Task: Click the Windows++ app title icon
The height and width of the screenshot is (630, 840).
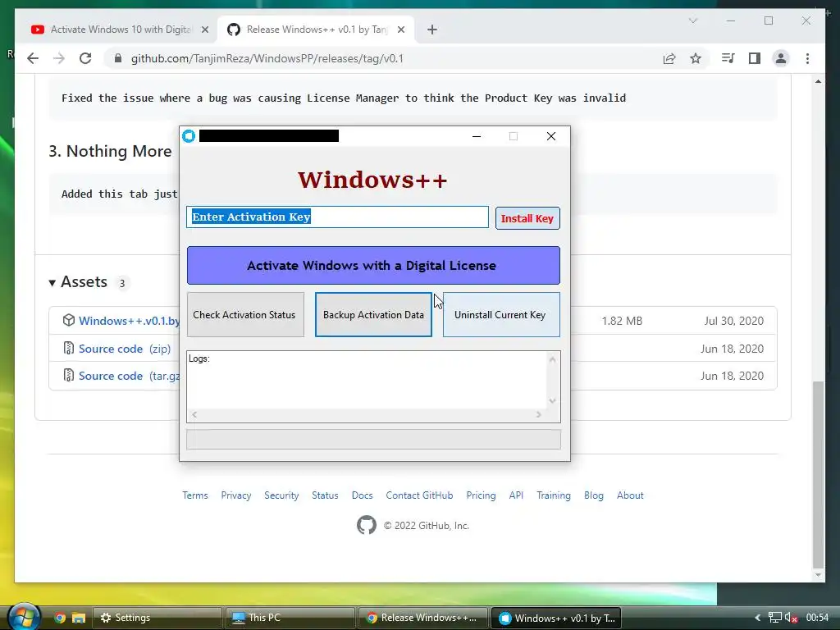Action: point(189,136)
